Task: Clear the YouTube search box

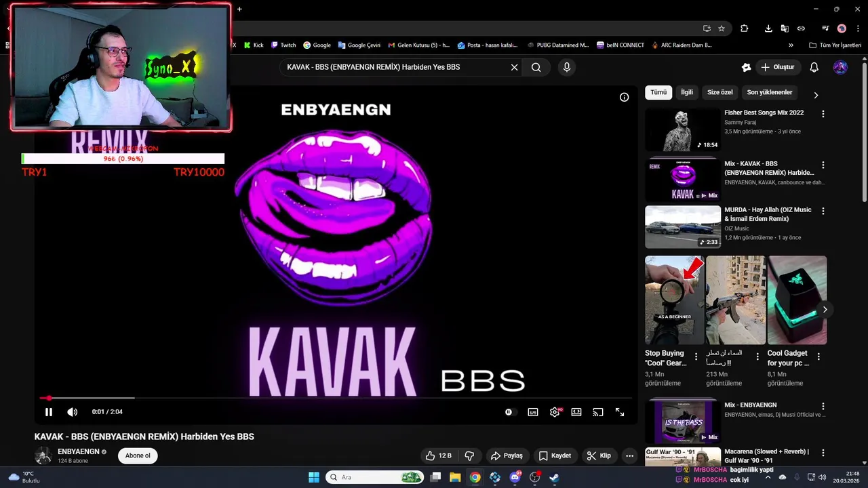Action: (514, 67)
